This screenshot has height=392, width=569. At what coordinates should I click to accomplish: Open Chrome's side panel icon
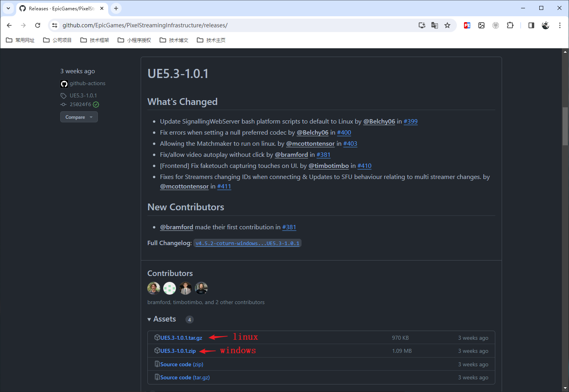point(531,25)
